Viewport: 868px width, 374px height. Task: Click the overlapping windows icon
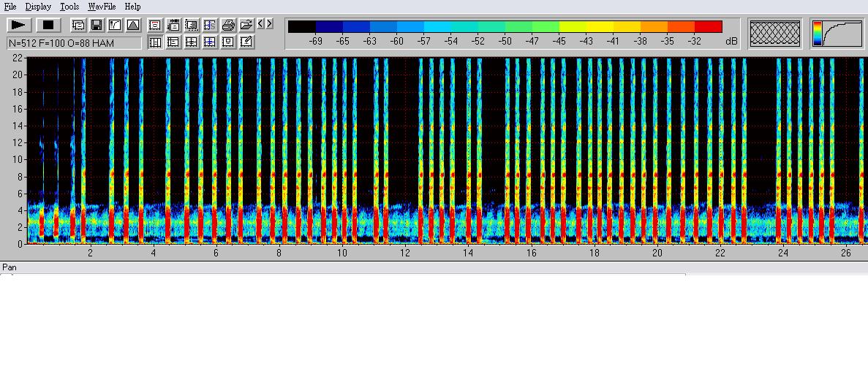(78, 25)
